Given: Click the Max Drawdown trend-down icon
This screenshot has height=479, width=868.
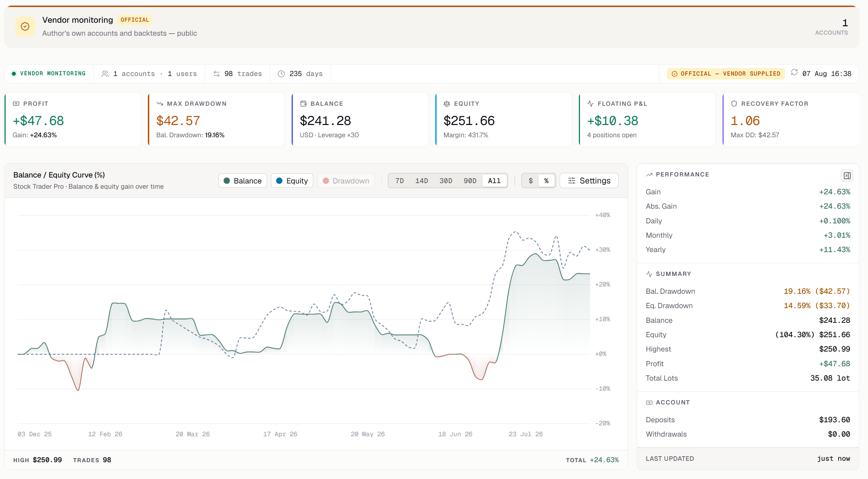Looking at the screenshot, I should (x=160, y=104).
